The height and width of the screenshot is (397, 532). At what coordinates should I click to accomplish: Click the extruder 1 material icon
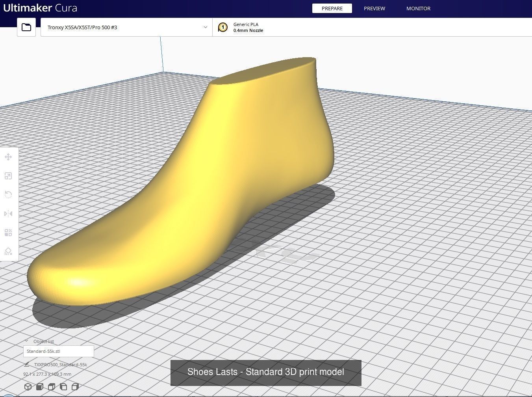coord(222,27)
